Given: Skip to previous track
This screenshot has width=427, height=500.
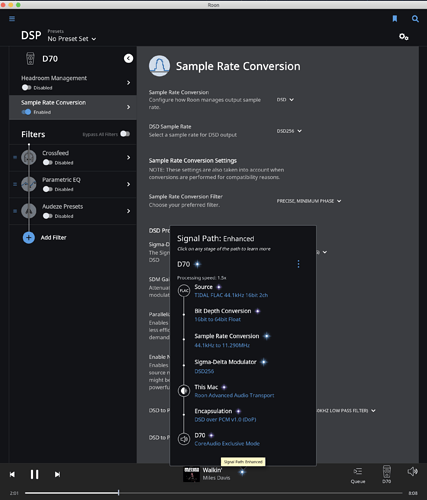Looking at the screenshot, I should pos(12,474).
